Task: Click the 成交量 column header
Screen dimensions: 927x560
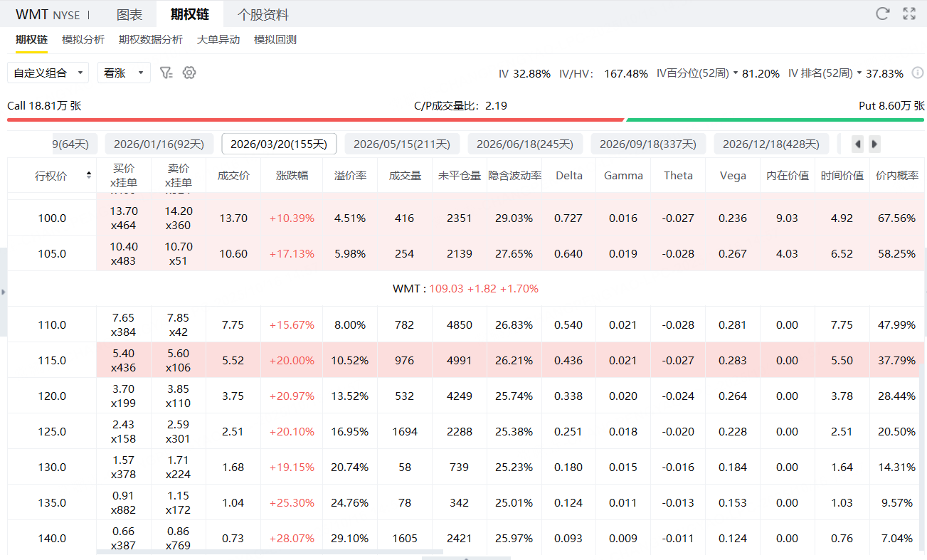Action: tap(405, 175)
